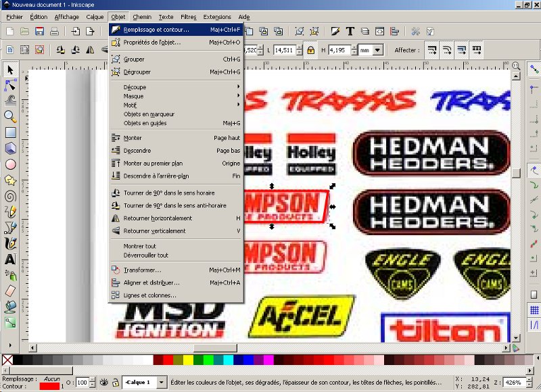The height and width of the screenshot is (392, 541).
Task: Open the Calque 1 layer dropdown
Action: tap(161, 382)
